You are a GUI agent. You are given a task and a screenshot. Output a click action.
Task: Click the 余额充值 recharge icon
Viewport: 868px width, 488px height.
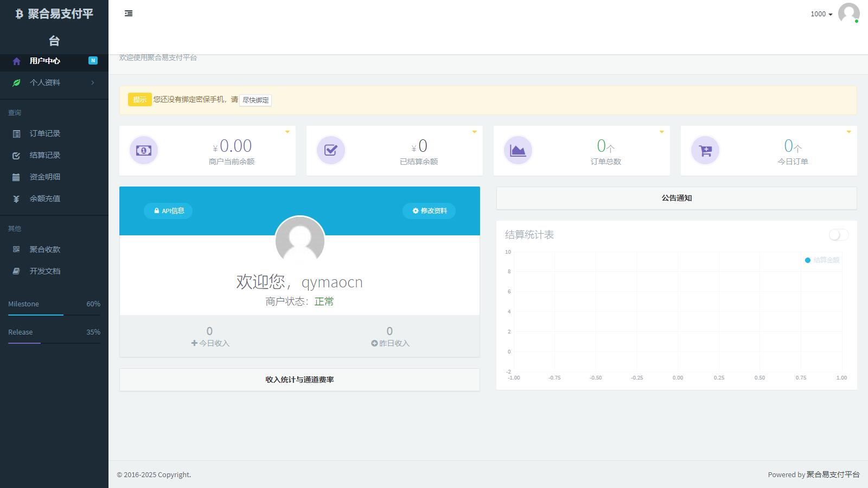click(x=17, y=198)
